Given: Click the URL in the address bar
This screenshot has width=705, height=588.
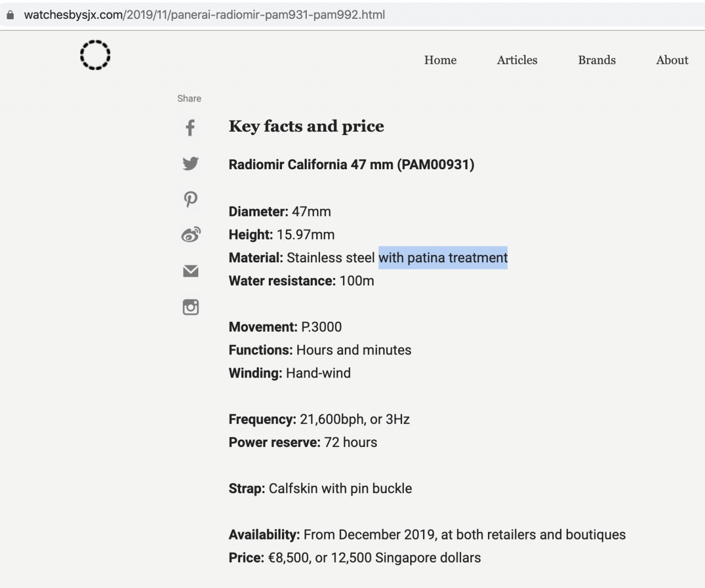Looking at the screenshot, I should coord(204,15).
